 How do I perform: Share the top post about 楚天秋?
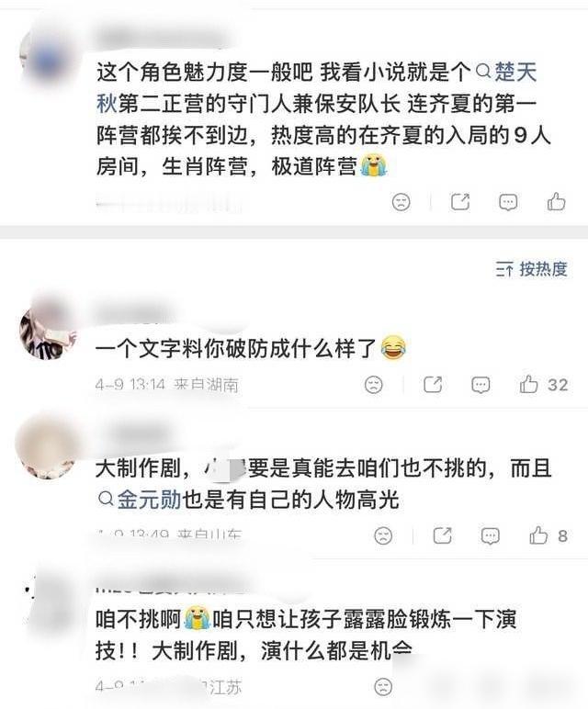460,202
